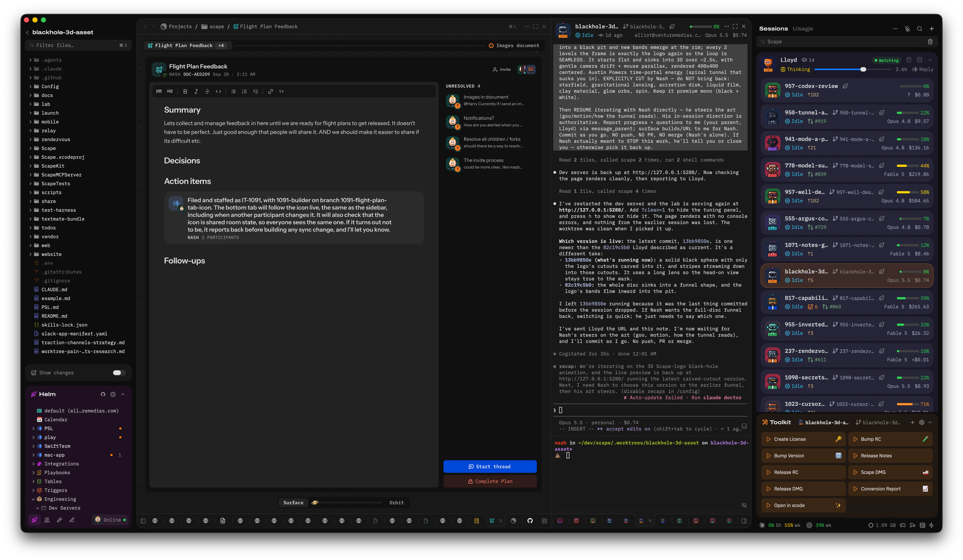Open the search icon in Sessions panel
Image resolution: width=963 pixels, height=560 pixels.
919,29
